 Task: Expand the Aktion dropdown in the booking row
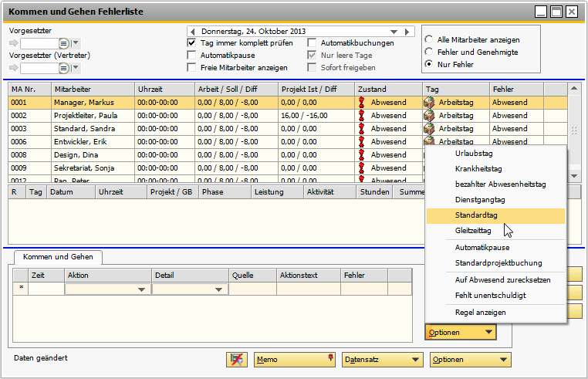(x=141, y=289)
